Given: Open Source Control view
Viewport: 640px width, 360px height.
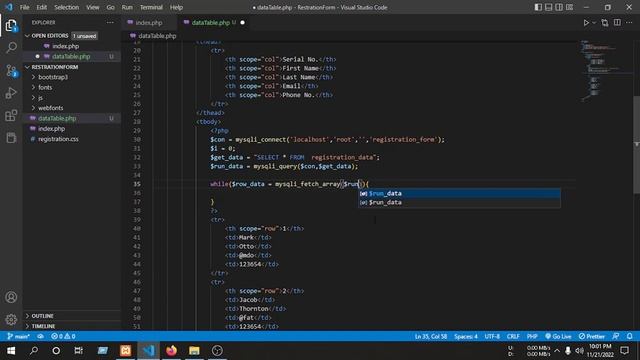Looking at the screenshot, I should (x=11, y=71).
